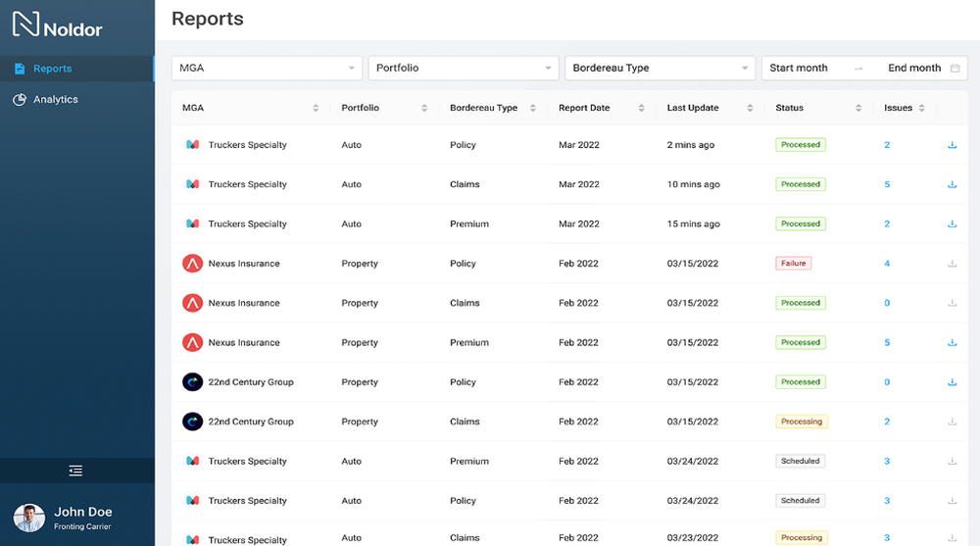Download the Truckers Specialty Policy Mar 2022 report
The height and width of the screenshot is (546, 980).
(x=952, y=145)
